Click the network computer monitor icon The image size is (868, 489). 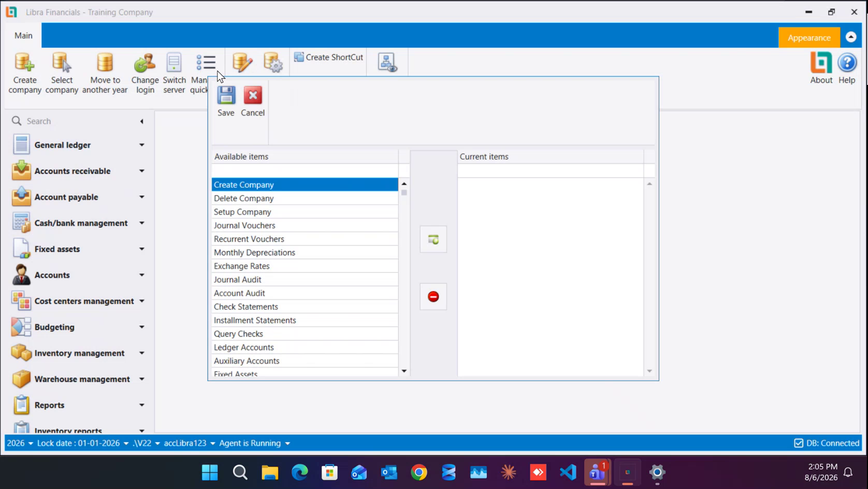pos(387,63)
